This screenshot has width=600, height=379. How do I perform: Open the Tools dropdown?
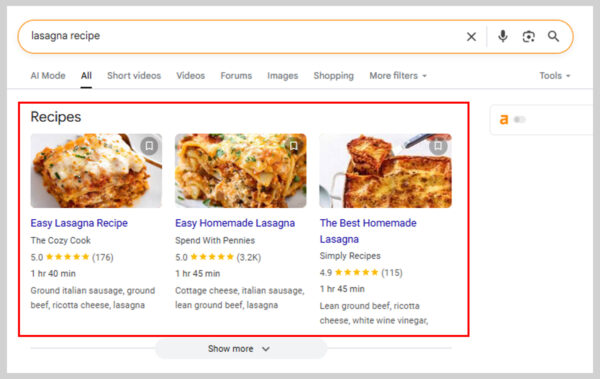pyautogui.click(x=555, y=76)
